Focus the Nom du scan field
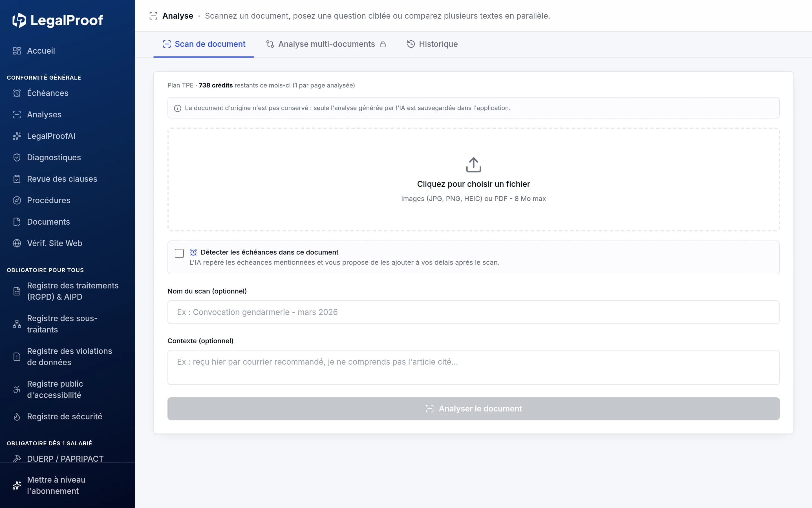The image size is (812, 508). pos(473,312)
